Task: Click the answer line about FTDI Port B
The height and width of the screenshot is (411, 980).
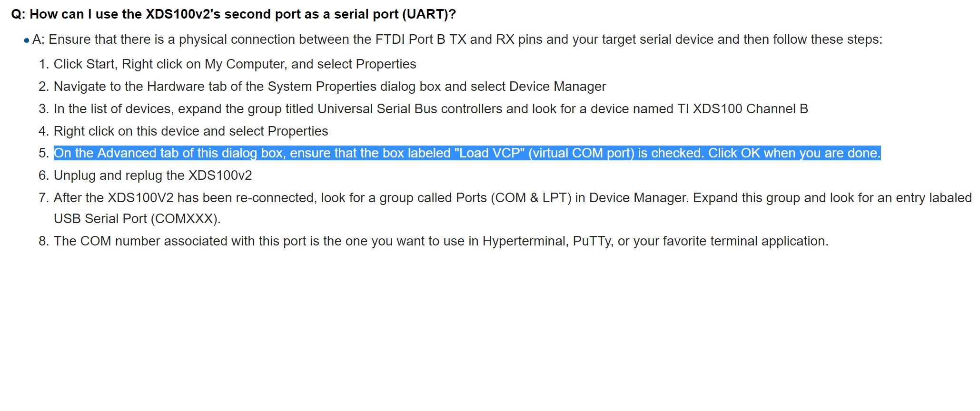Action: 457,39
